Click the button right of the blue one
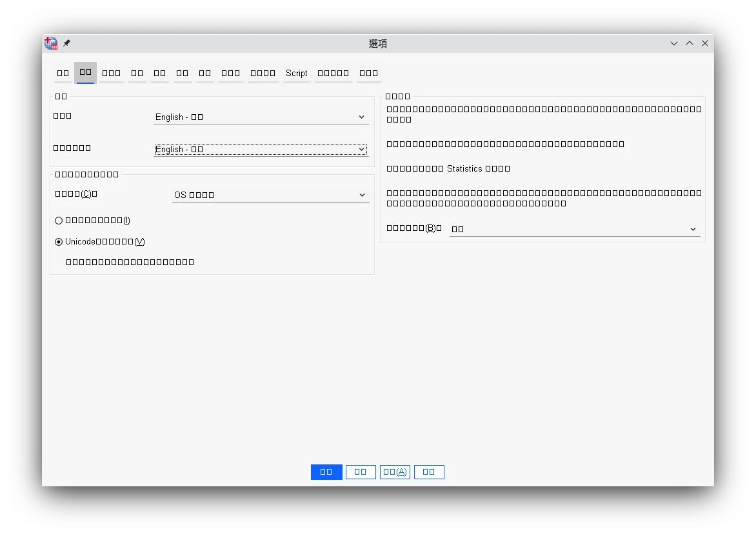Screen dimensions: 756x536 [x=361, y=472]
